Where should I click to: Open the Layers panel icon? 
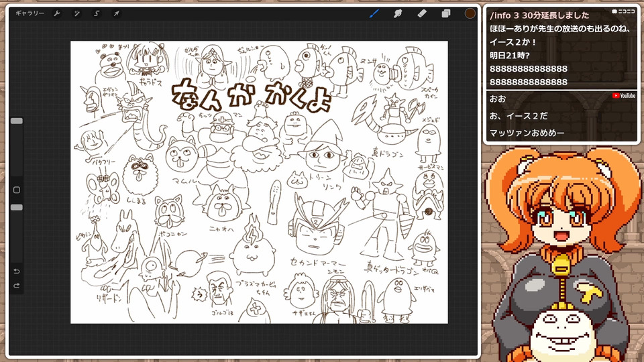click(x=446, y=13)
